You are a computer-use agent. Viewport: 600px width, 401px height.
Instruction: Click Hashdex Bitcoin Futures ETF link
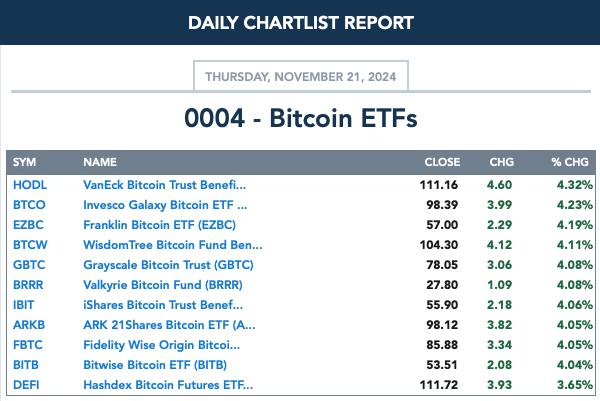point(168,385)
